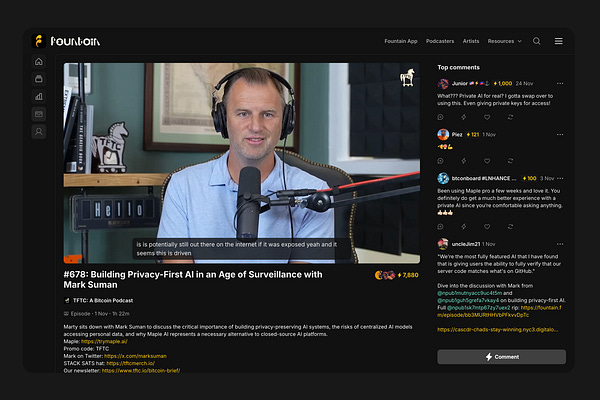Open options for btconboard's comment

pyautogui.click(x=560, y=178)
